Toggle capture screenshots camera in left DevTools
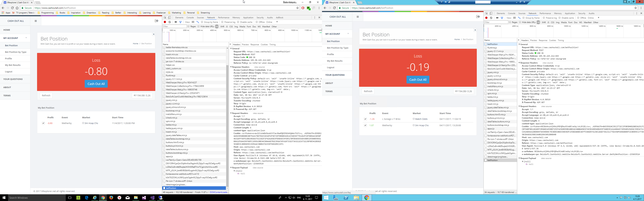This screenshot has height=201, width=644. 176,22
